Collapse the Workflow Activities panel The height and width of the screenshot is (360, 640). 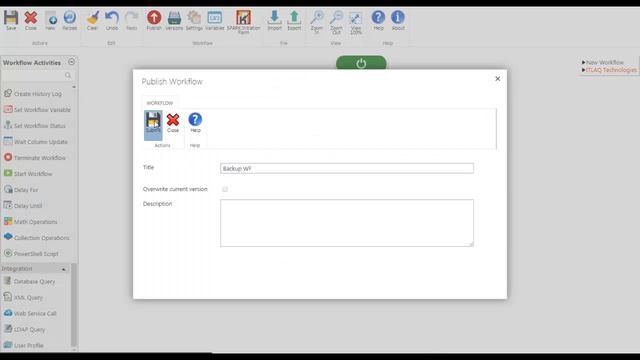[71, 62]
